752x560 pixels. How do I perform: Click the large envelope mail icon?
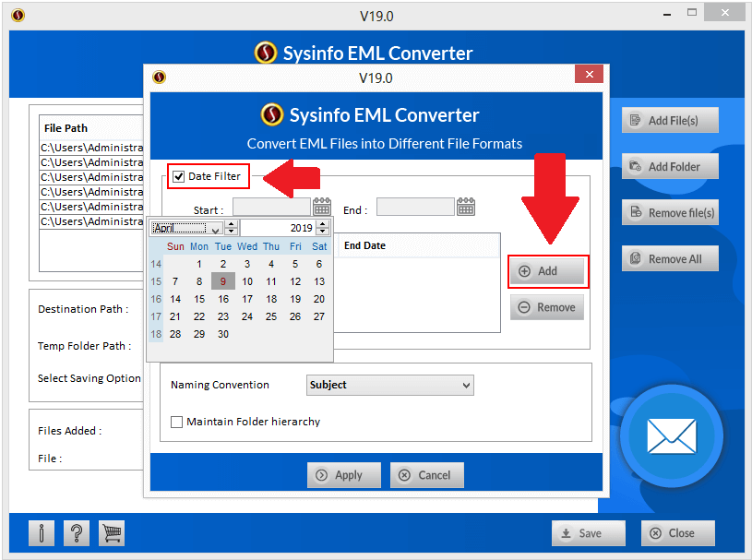pos(672,435)
